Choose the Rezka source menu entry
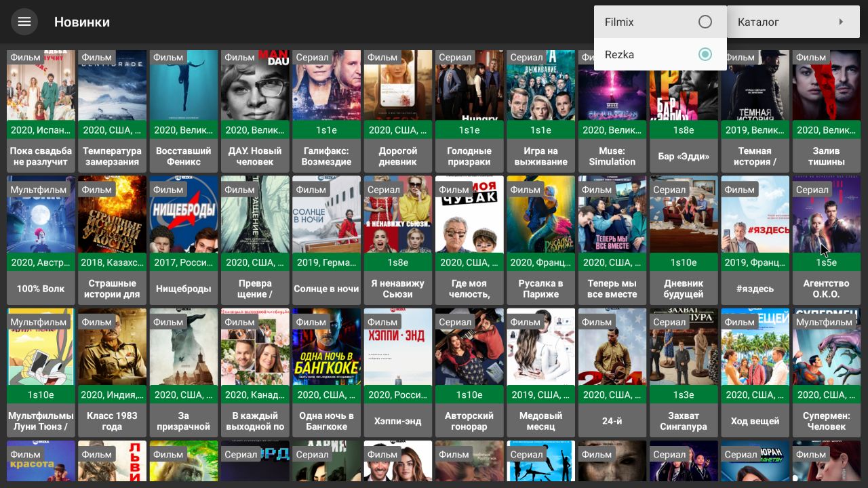 pos(660,54)
